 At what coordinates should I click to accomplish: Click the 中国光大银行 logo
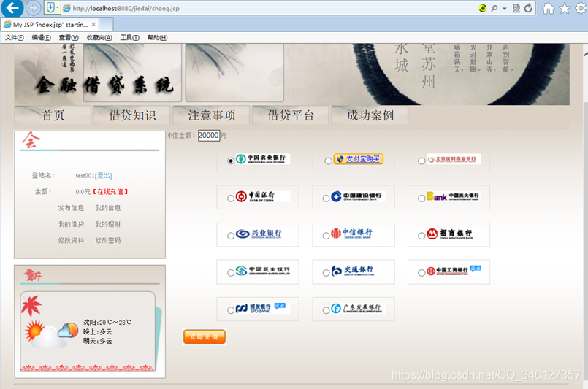[454, 196]
